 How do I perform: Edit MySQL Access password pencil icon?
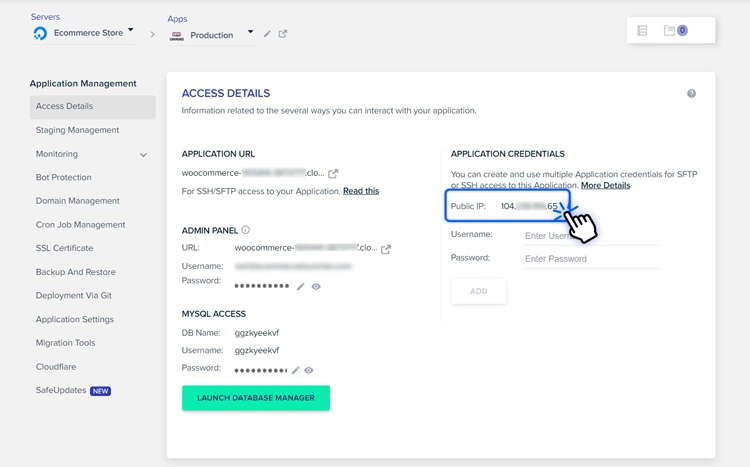tap(297, 370)
